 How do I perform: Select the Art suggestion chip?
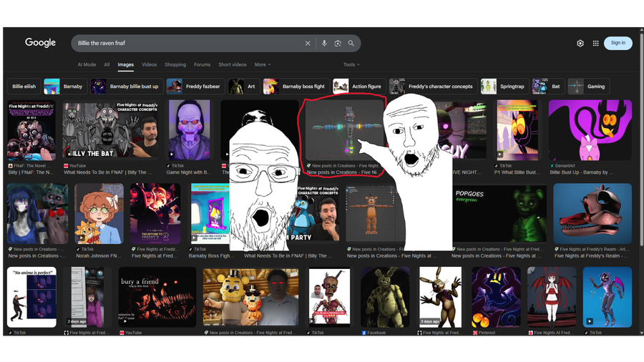(244, 87)
